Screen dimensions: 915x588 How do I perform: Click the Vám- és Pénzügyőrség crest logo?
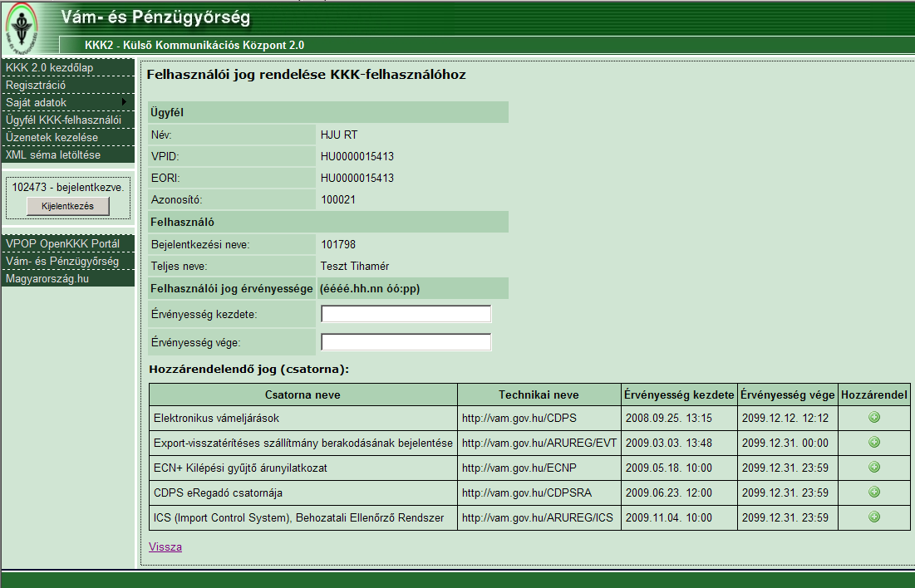[x=22, y=28]
